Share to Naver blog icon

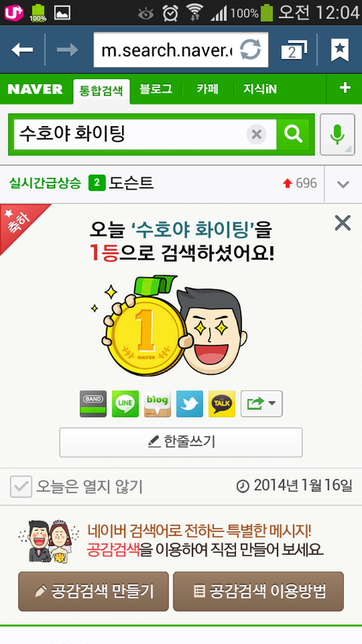(158, 404)
